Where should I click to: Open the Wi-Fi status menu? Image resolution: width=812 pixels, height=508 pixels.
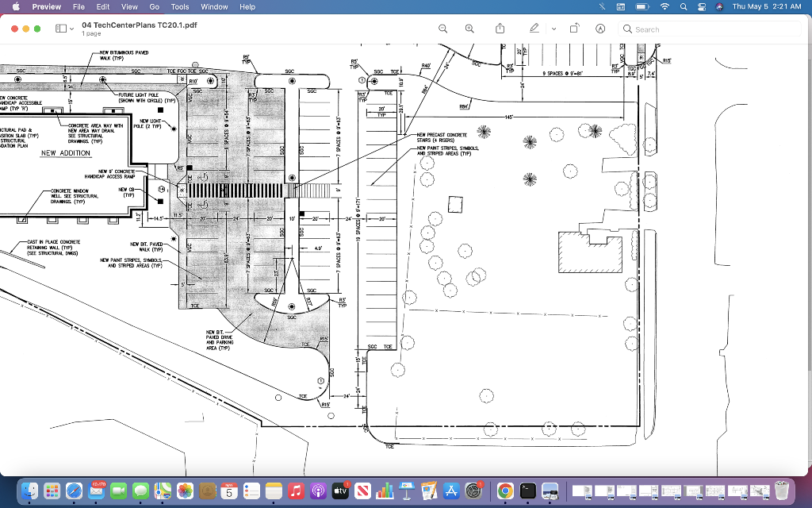point(665,6)
